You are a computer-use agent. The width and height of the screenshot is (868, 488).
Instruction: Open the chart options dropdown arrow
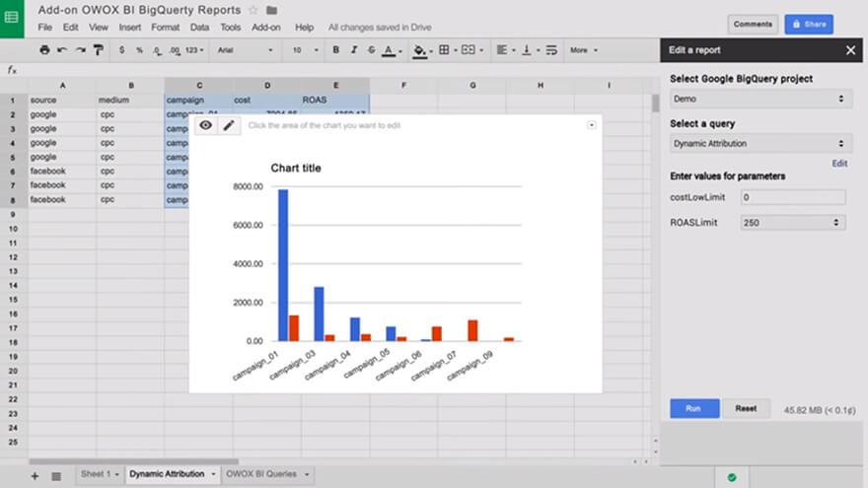pos(591,125)
